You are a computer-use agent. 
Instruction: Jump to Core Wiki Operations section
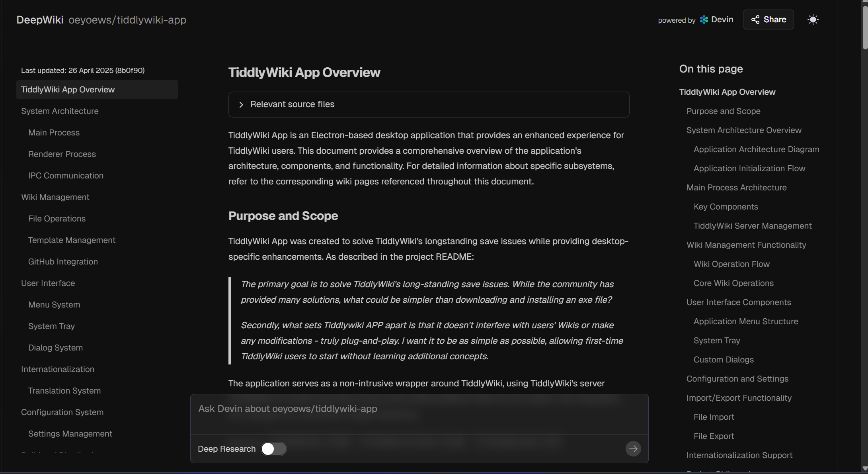[x=733, y=283]
